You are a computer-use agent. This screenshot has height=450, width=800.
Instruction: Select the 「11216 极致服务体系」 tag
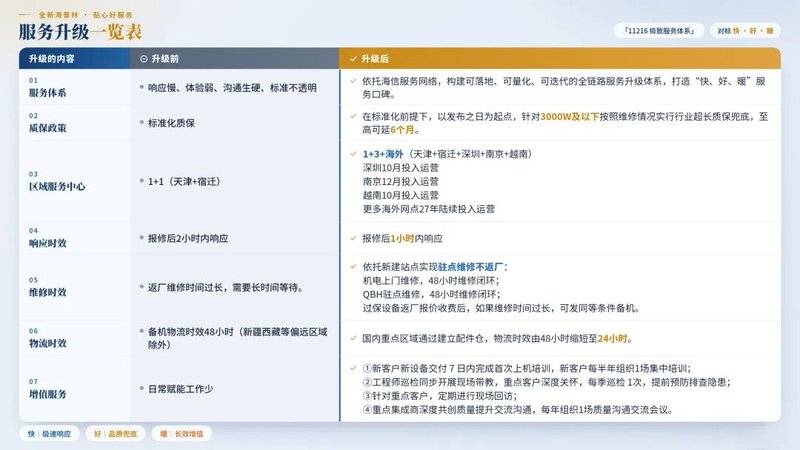659,31
